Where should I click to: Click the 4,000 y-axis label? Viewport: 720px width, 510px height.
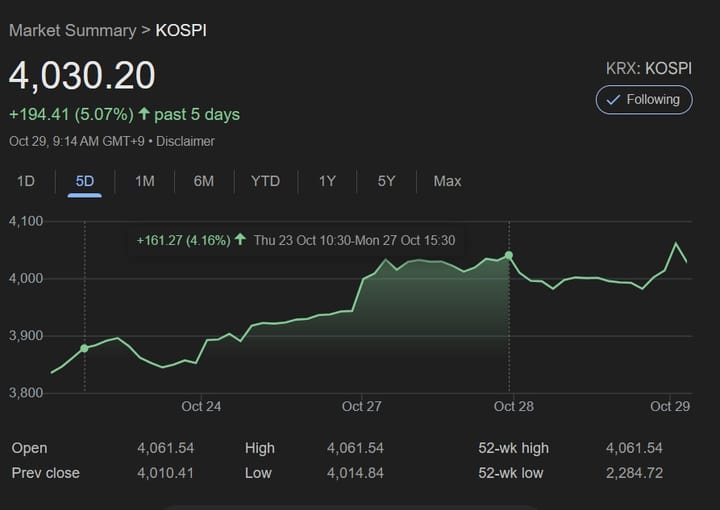(x=26, y=278)
